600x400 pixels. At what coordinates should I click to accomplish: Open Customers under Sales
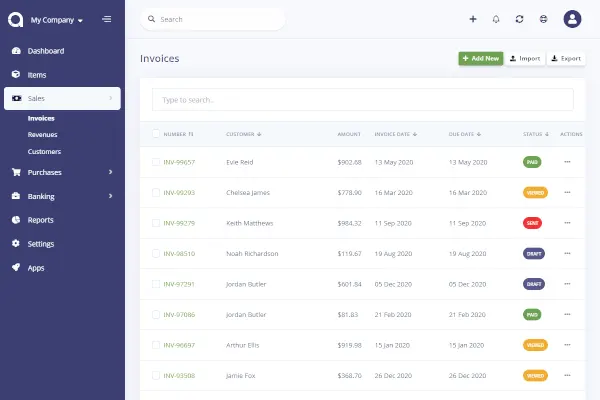pyautogui.click(x=44, y=151)
